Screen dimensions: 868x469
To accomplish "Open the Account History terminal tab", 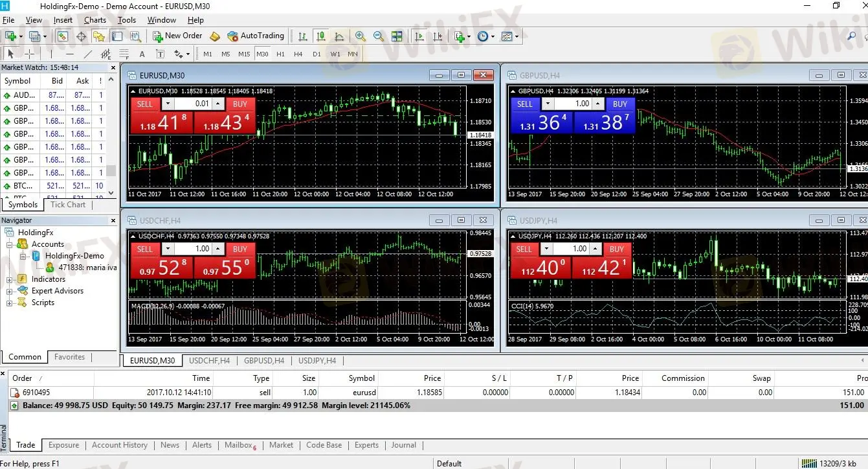I will pos(120,445).
